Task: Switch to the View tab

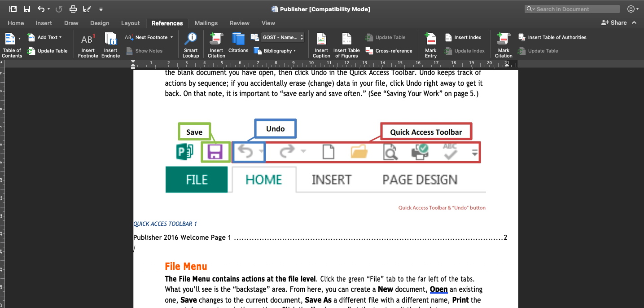Action: [268, 23]
